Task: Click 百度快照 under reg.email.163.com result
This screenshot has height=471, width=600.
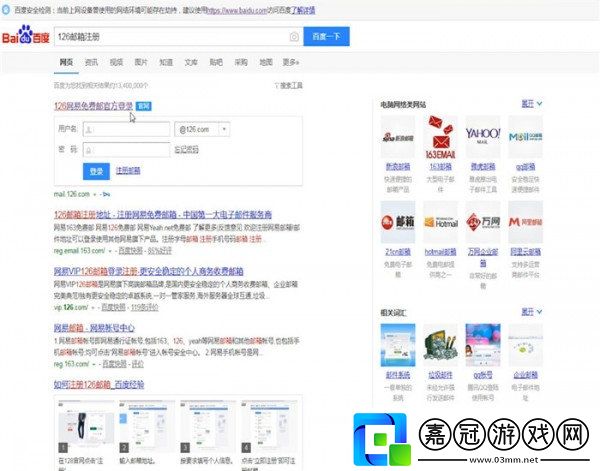Action: point(130,251)
